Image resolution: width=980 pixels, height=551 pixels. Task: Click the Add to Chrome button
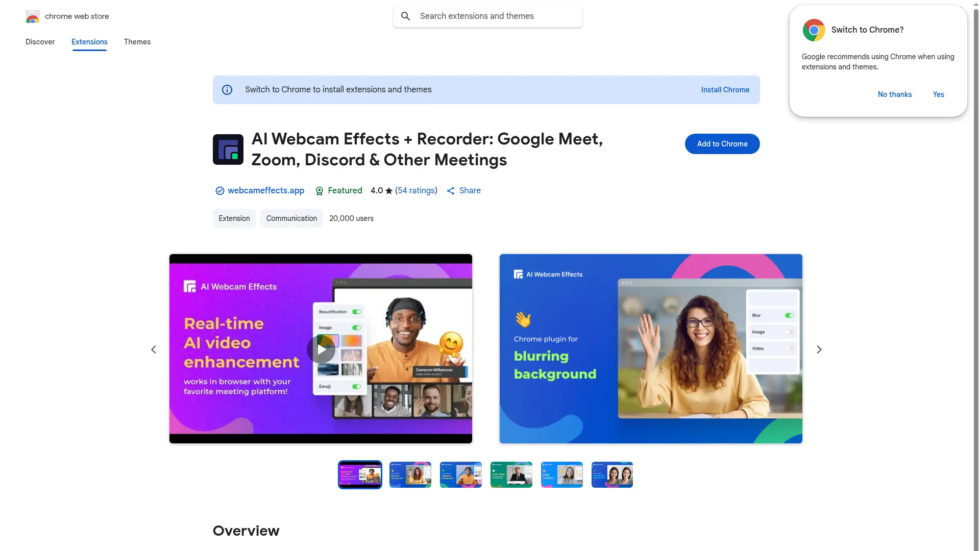click(722, 144)
